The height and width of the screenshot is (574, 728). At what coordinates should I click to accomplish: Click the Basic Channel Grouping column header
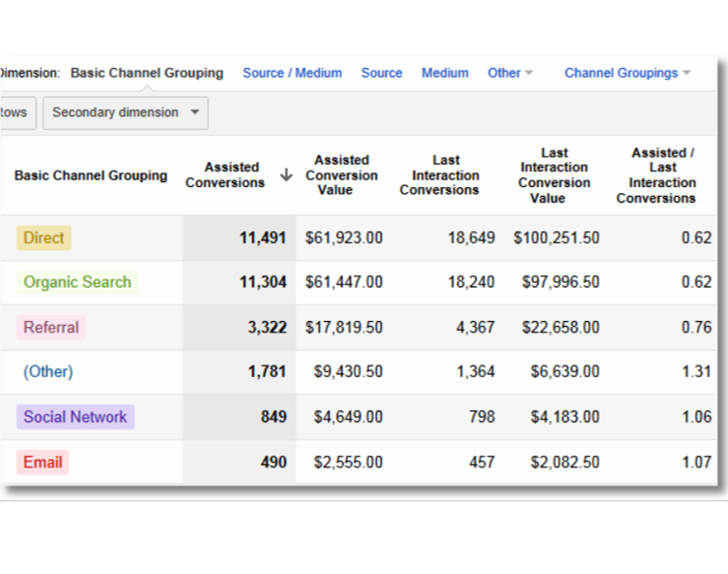pyautogui.click(x=90, y=175)
